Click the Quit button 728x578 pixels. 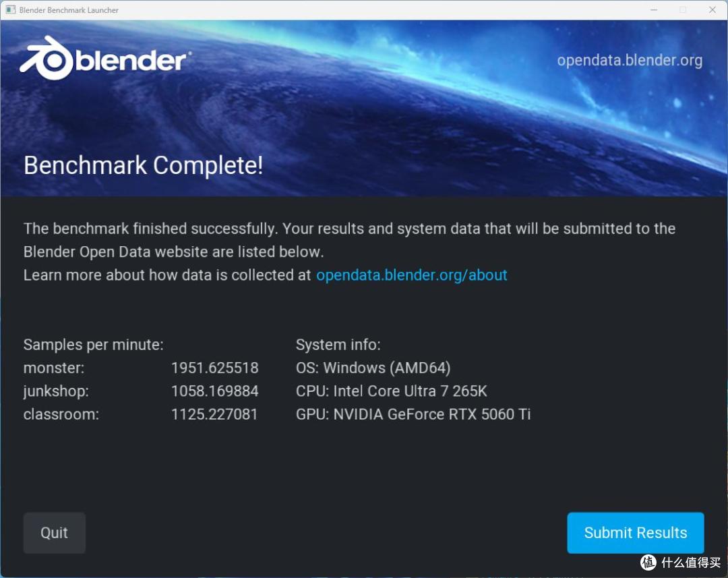(x=55, y=532)
